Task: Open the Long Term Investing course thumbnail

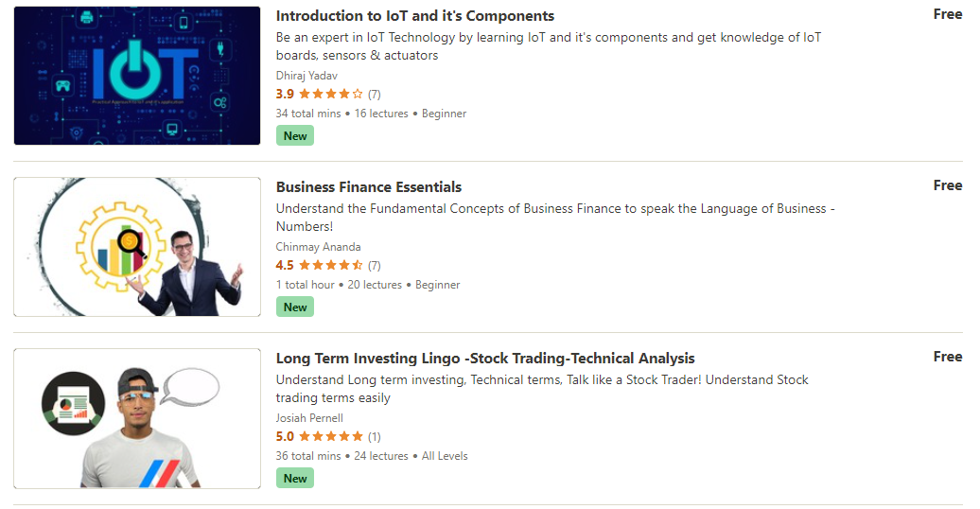Action: coord(137,418)
